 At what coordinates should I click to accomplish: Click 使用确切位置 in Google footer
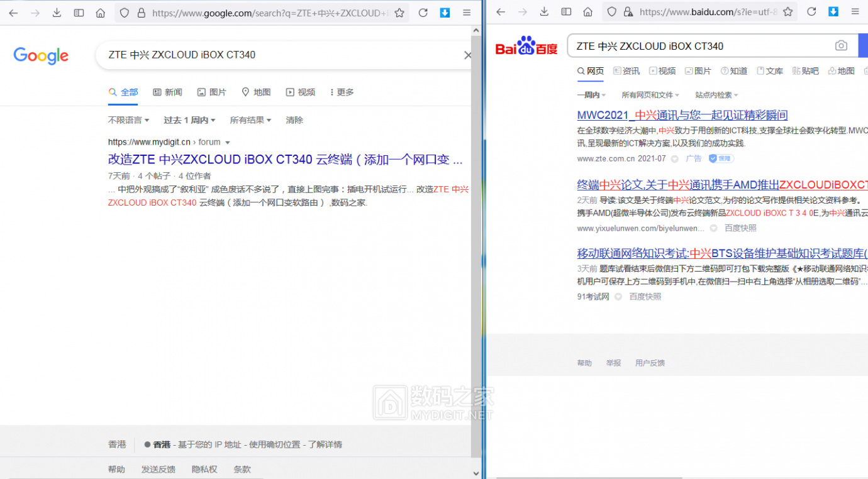point(274,444)
